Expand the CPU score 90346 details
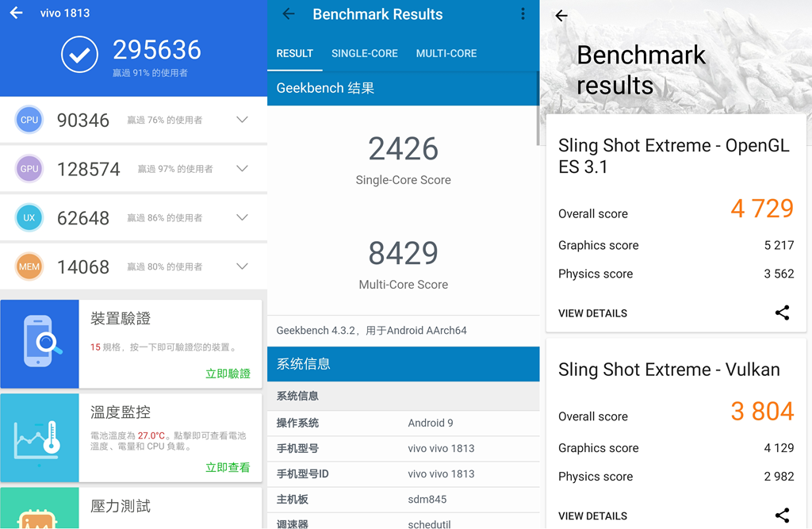This screenshot has height=529, width=812. tap(242, 120)
